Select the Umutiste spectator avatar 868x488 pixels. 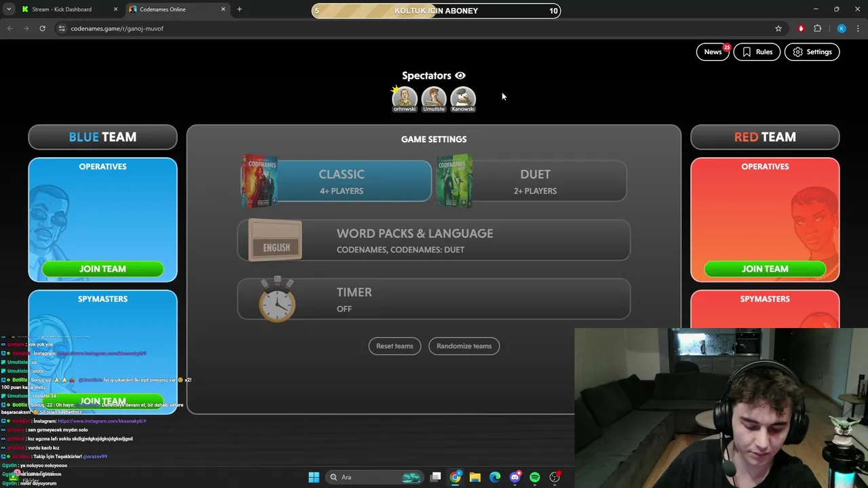point(434,99)
